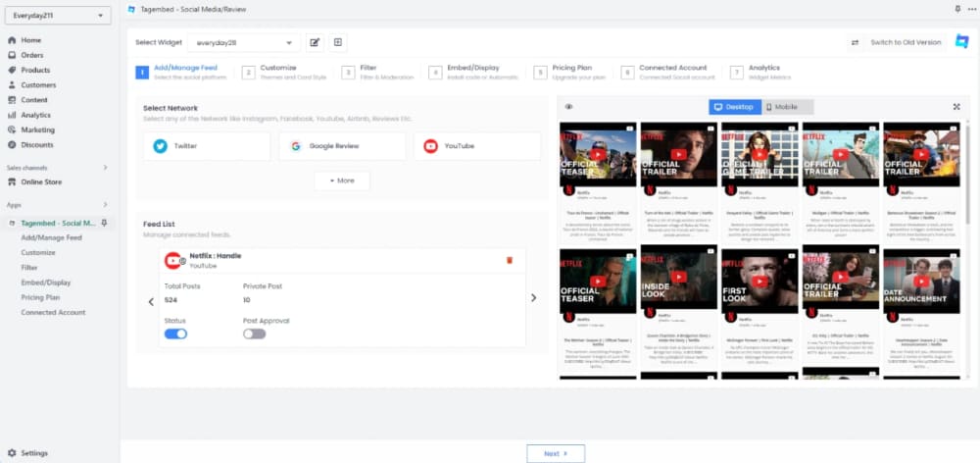980x463 pixels.
Task: Open Pricing Plan under Tagembed in sidebar
Action: [x=40, y=298]
